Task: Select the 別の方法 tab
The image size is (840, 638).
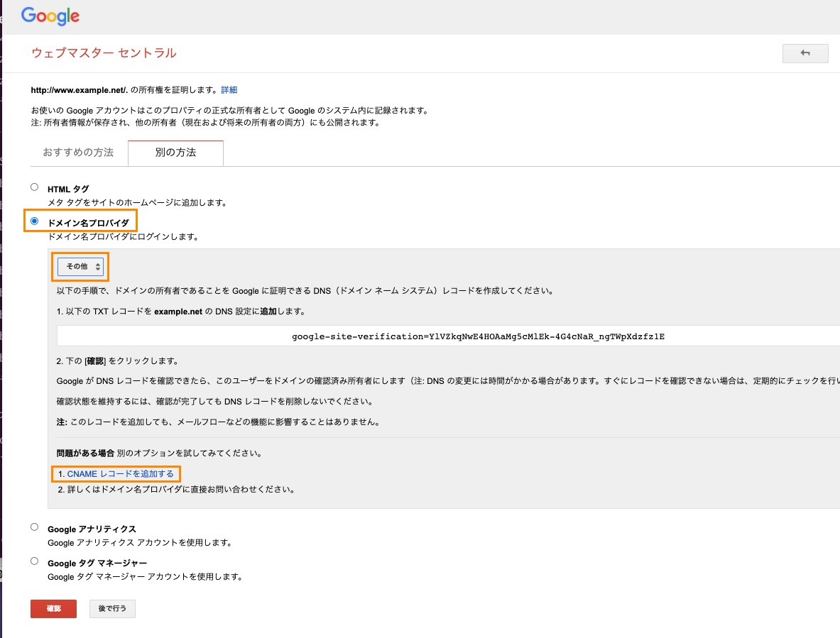Action: [175, 153]
